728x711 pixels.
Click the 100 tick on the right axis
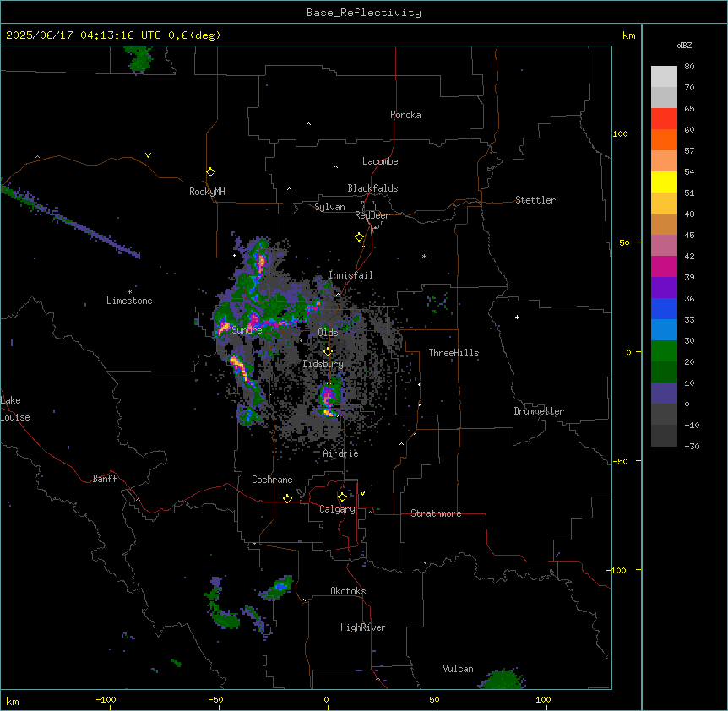620,133
